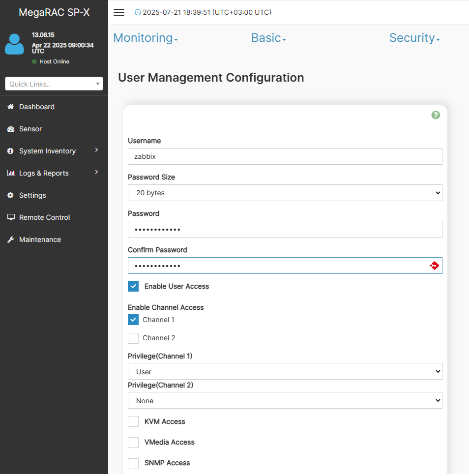Open the Basic dropdown menu
Viewport: 469px width, 476px height.
268,38
